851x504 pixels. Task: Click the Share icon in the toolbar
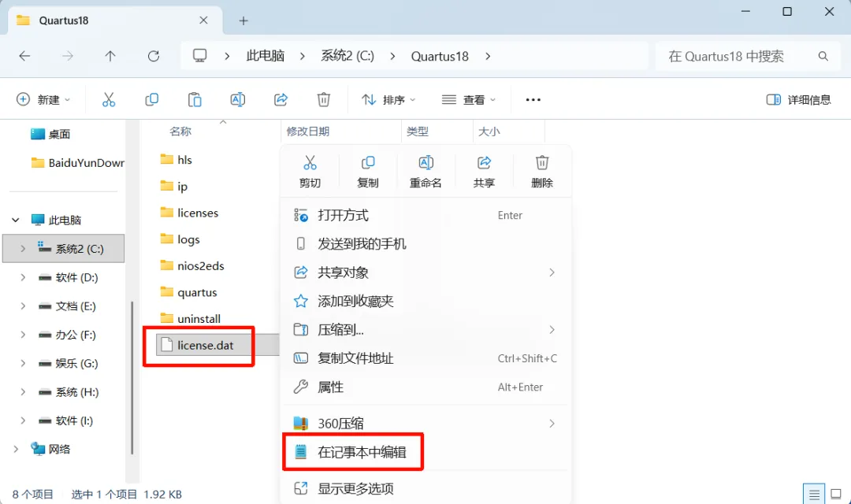click(281, 100)
